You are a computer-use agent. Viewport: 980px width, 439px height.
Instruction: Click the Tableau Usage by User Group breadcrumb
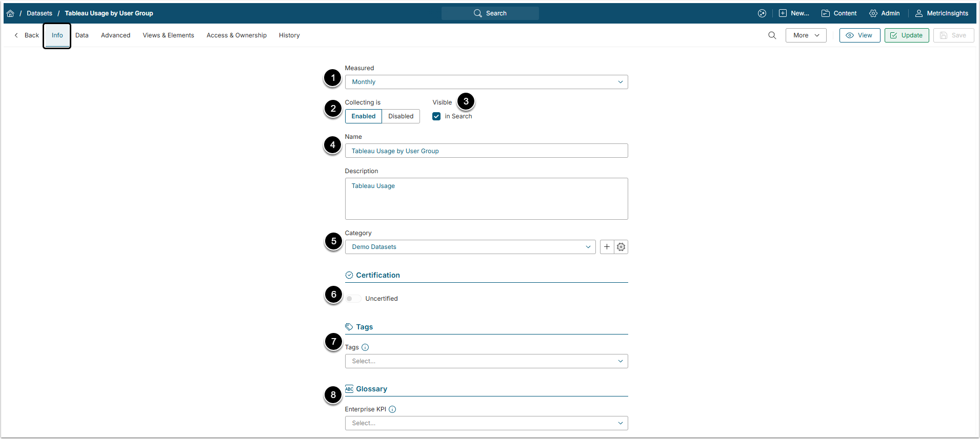pyautogui.click(x=109, y=13)
